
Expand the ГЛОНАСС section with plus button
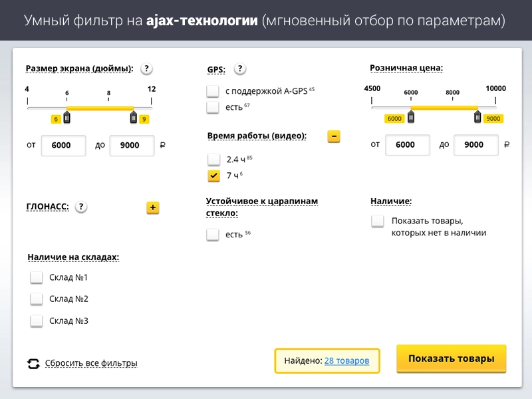coord(153,208)
